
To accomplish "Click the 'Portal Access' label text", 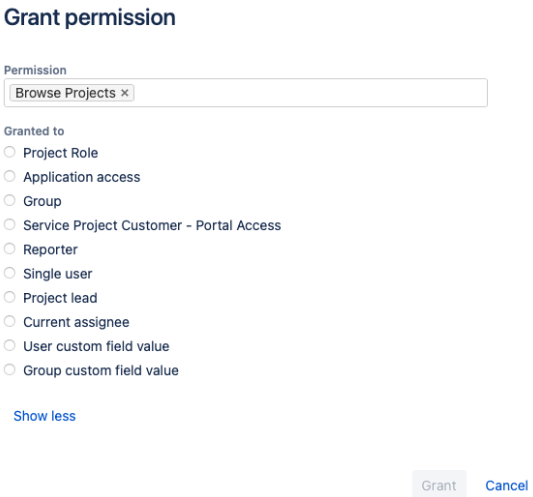I will point(238,225).
